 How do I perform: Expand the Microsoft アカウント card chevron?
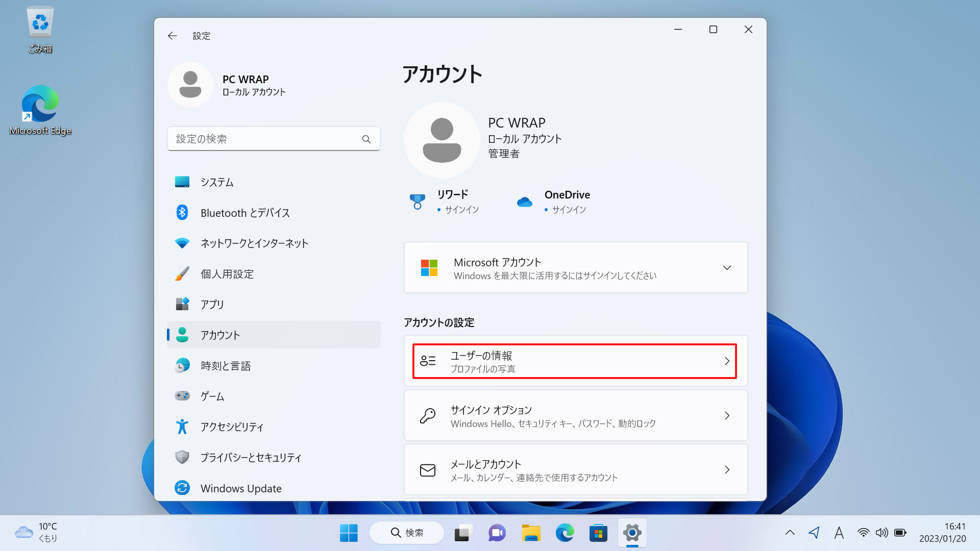(x=727, y=268)
